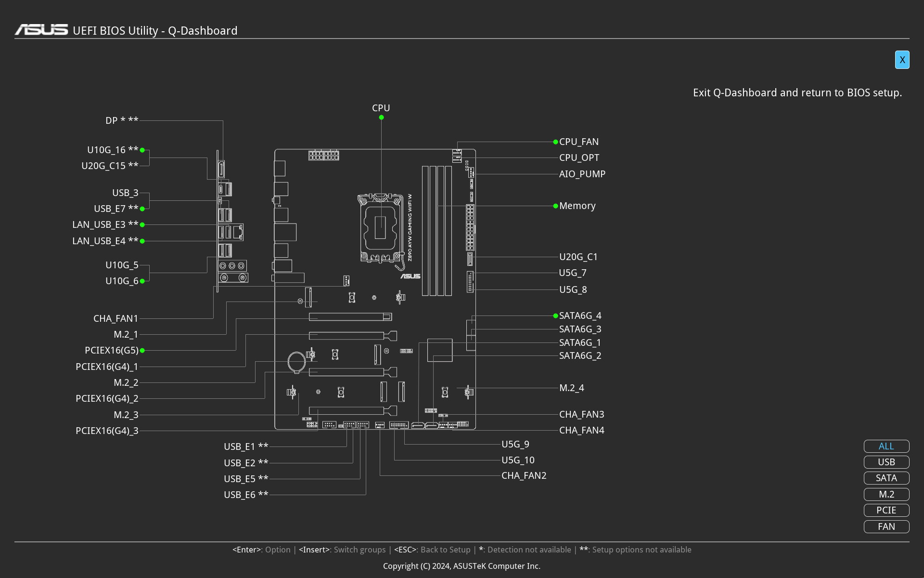Switch to the PCIE filter group

click(x=886, y=510)
